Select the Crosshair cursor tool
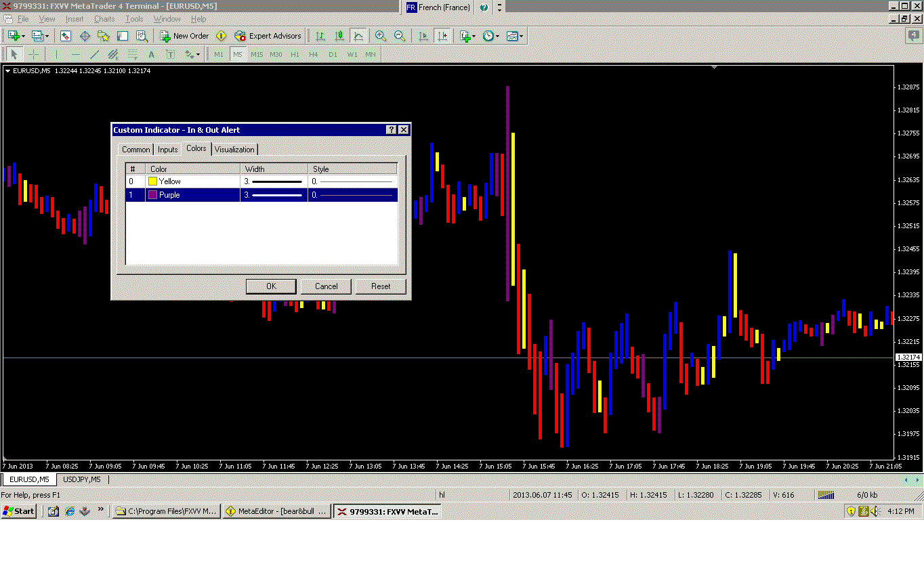The image size is (924, 585). click(x=33, y=54)
